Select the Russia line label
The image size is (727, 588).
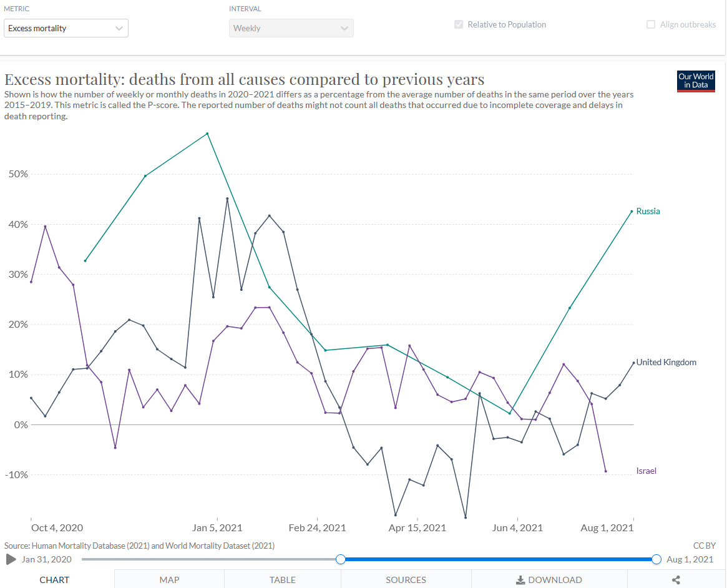point(648,211)
